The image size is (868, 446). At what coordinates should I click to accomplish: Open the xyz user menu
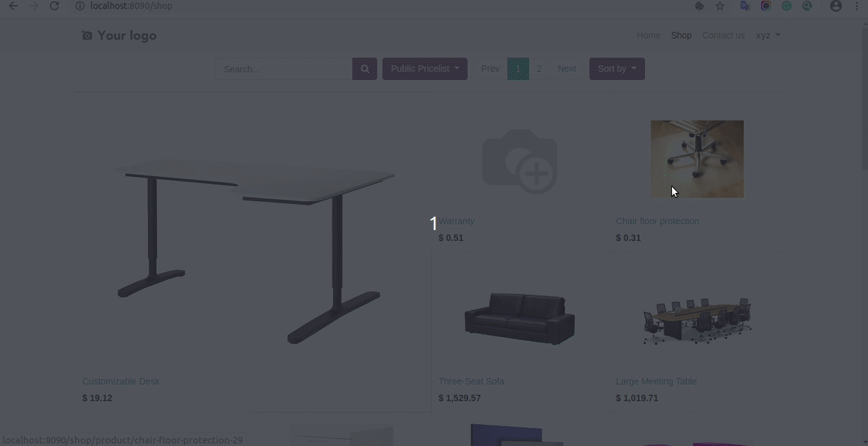point(768,35)
